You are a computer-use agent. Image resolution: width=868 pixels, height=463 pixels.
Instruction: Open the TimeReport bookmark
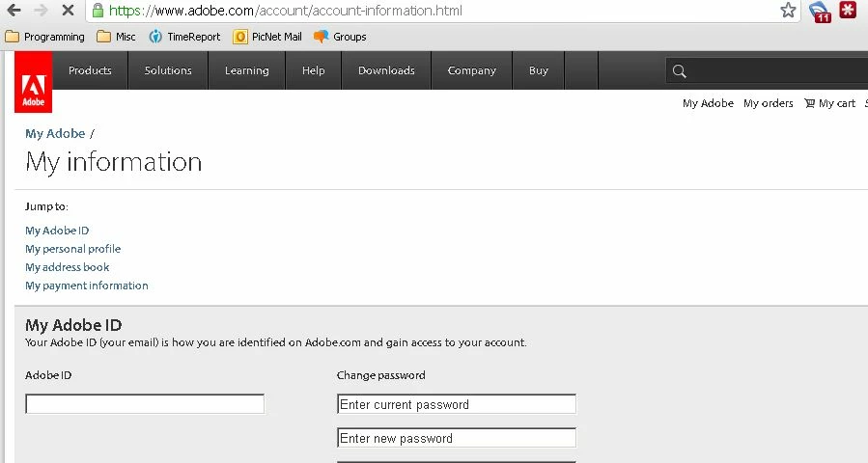click(x=184, y=37)
